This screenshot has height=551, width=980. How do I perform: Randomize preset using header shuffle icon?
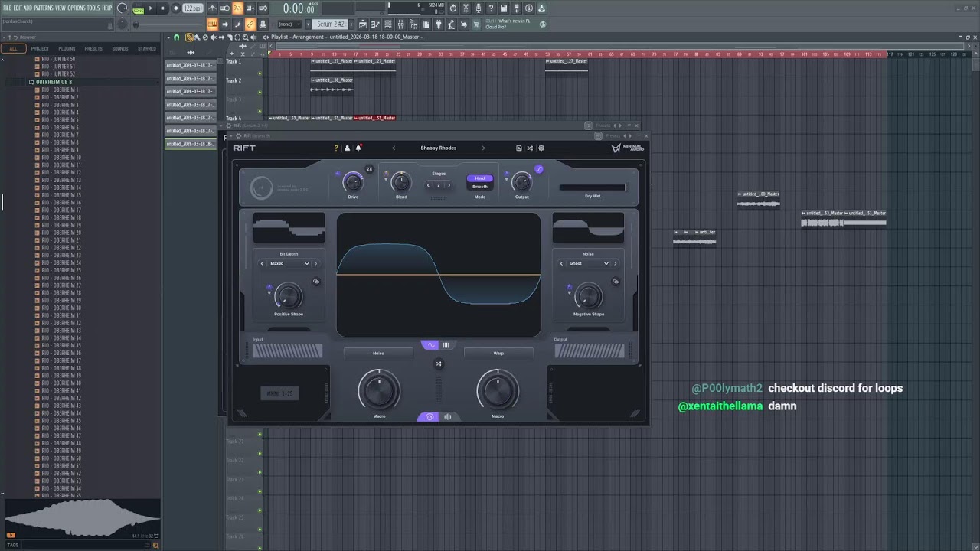point(530,148)
